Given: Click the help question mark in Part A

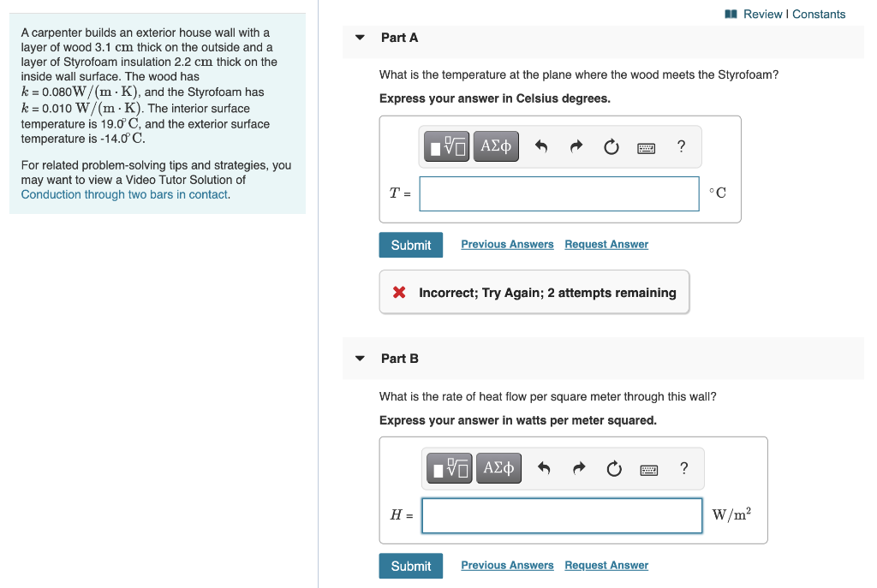Looking at the screenshot, I should (681, 146).
